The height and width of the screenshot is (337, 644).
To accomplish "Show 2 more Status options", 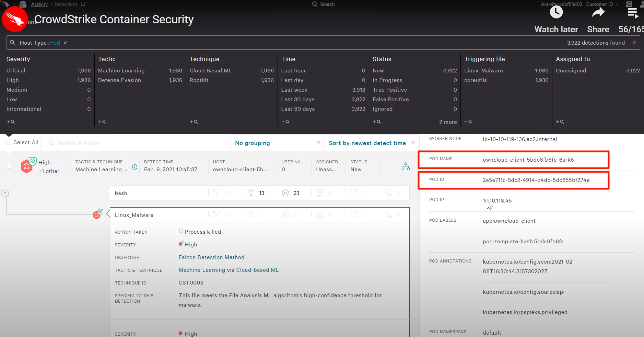I will tap(448, 122).
